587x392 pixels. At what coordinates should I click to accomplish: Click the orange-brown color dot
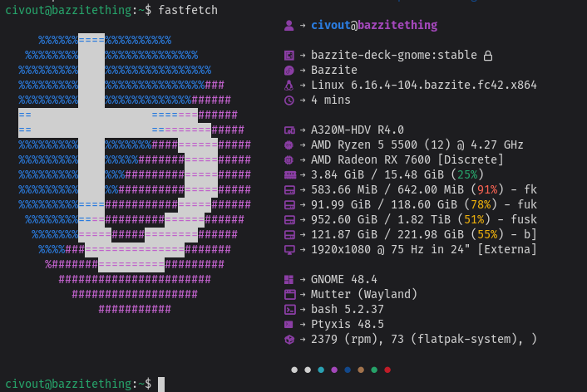tap(361, 370)
